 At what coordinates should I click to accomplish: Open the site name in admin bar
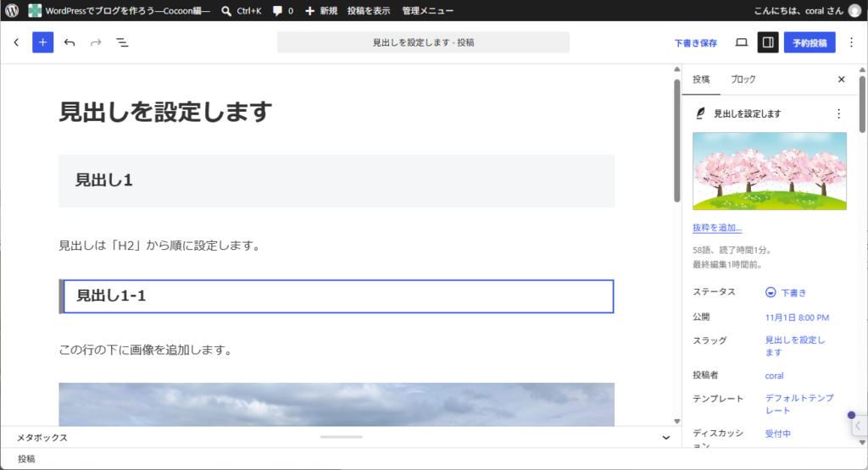pyautogui.click(x=120, y=10)
